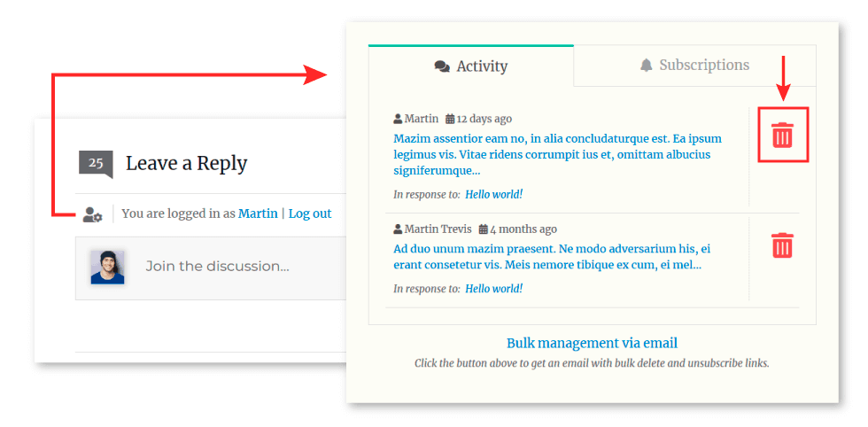Click calendar icon beside 12 days ago
This screenshot has width=868, height=427.
coord(450,119)
